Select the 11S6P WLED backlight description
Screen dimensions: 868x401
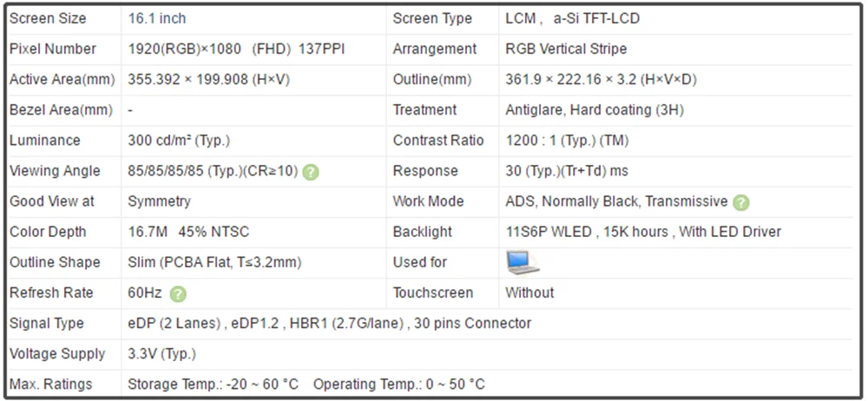[x=643, y=232]
